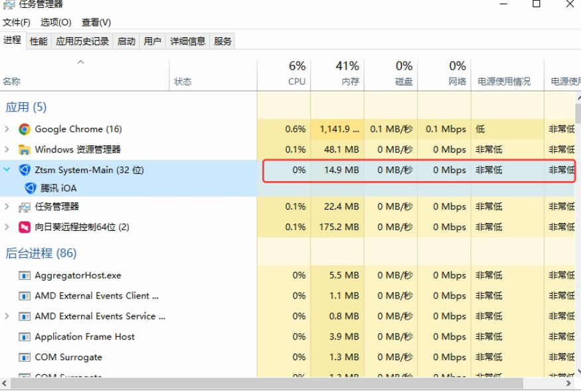
Task: Click the AggregatorHost.exe process icon
Action: pyautogui.click(x=25, y=275)
